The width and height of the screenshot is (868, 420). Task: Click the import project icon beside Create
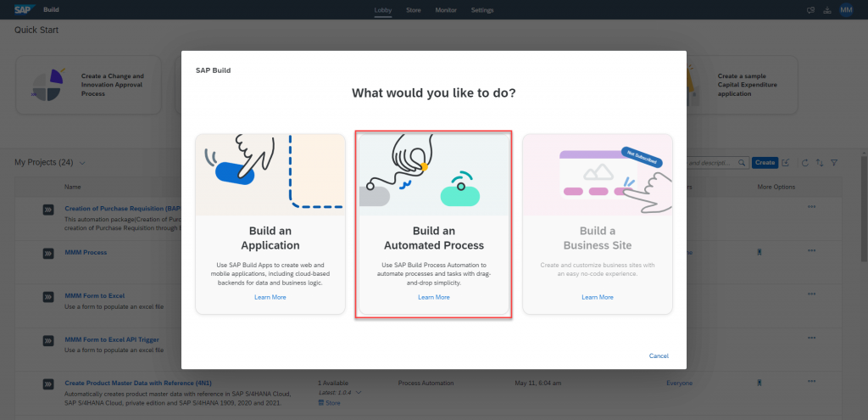click(786, 163)
